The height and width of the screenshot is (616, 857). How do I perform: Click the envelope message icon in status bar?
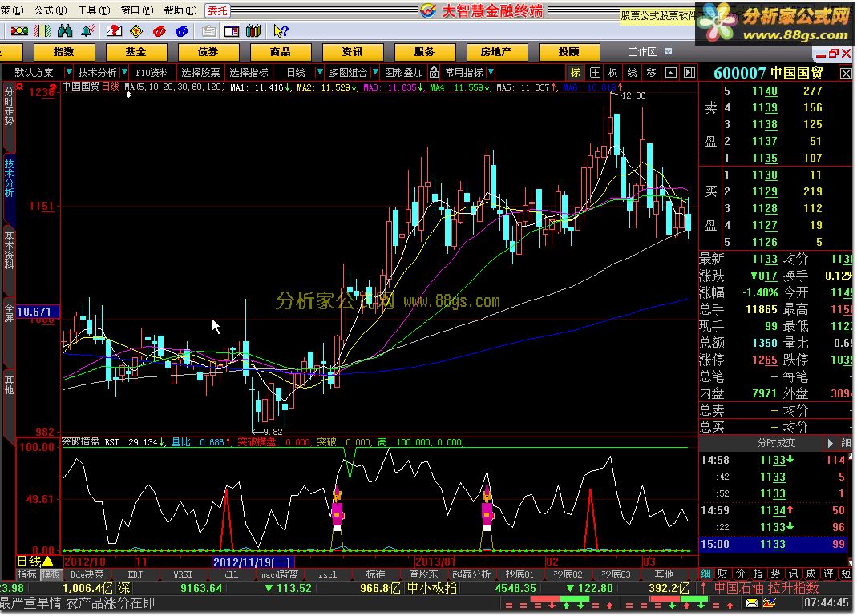coord(752,603)
